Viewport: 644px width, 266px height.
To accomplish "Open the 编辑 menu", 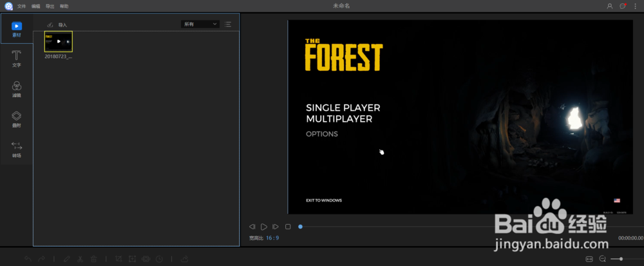I will point(35,6).
